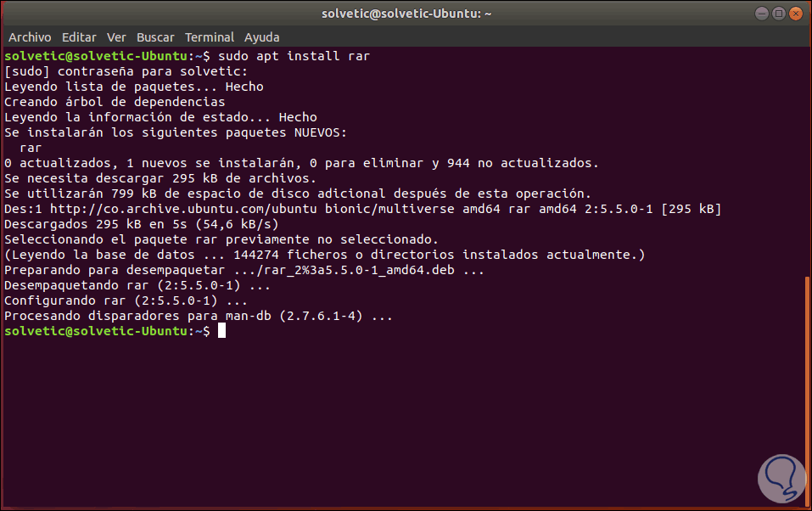Click 'Leyendo la información de estado... Hecho'
Image resolution: width=812 pixels, height=511 pixels.
(x=160, y=117)
